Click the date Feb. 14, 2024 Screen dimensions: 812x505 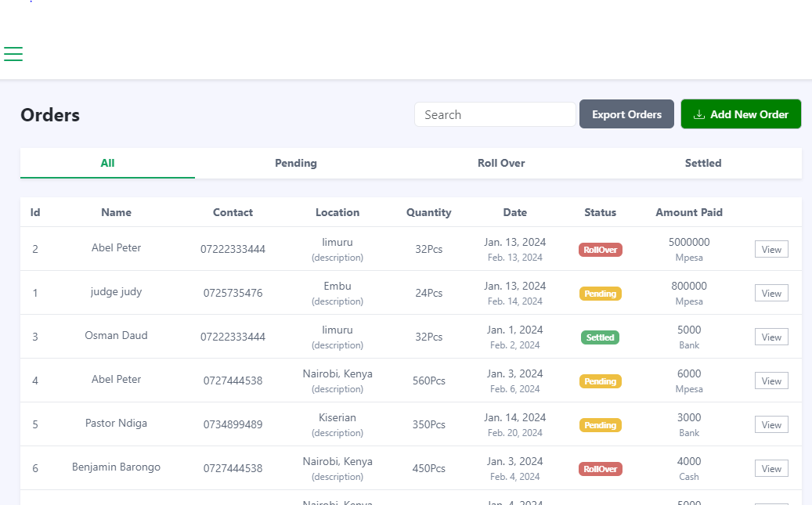(x=514, y=301)
